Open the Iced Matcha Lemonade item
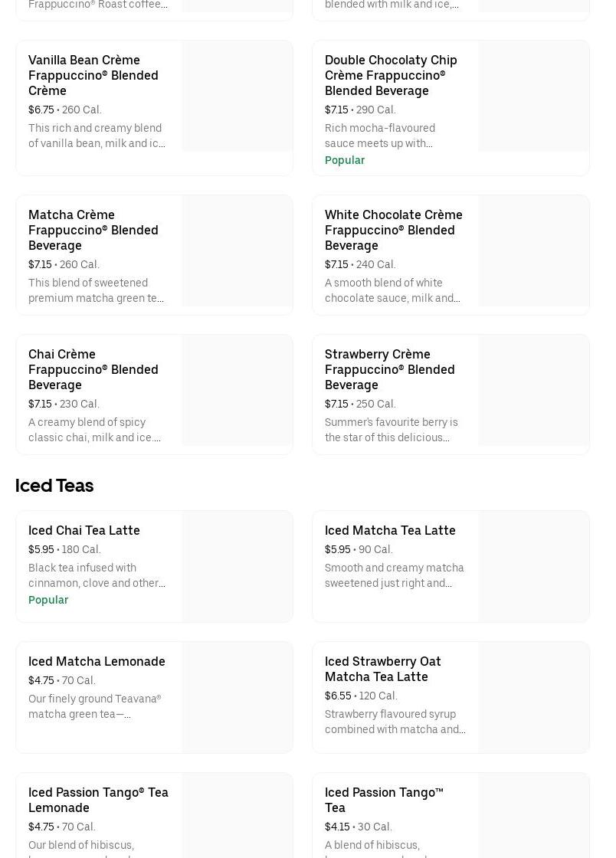This screenshot has height=858, width=616. (97, 661)
